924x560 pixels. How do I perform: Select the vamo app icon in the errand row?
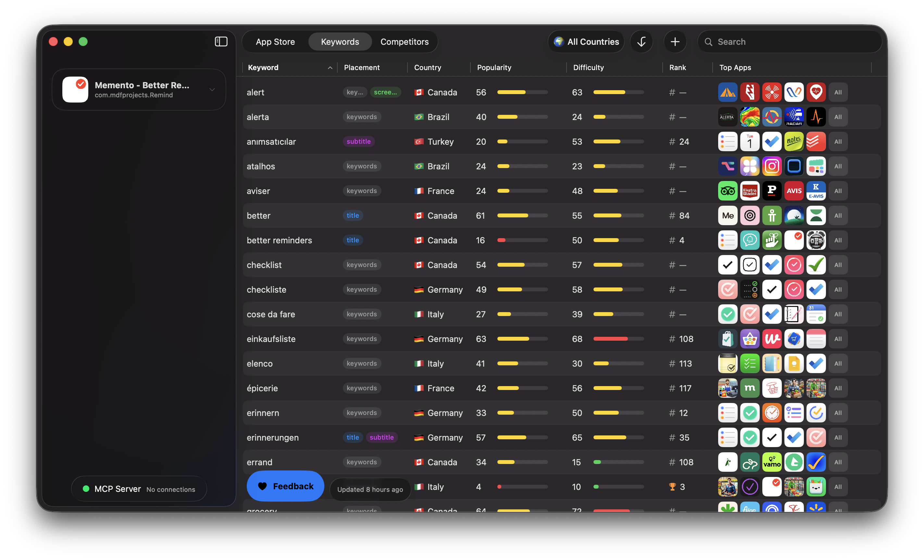click(772, 462)
